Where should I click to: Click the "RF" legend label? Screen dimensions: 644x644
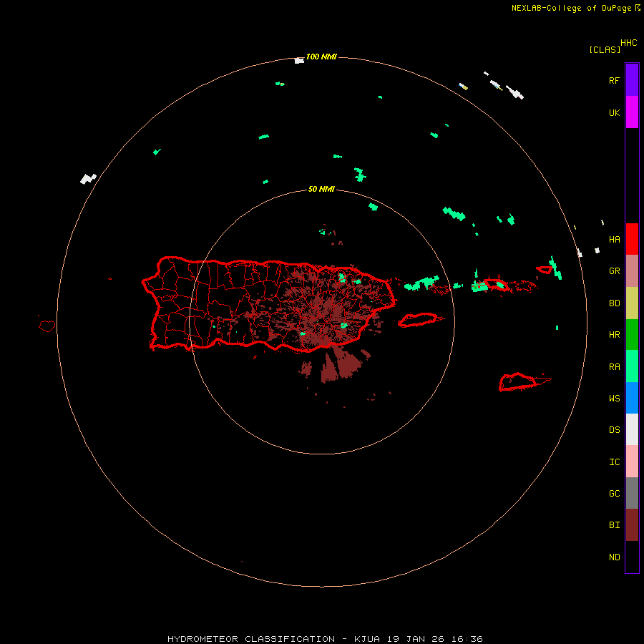tap(614, 80)
